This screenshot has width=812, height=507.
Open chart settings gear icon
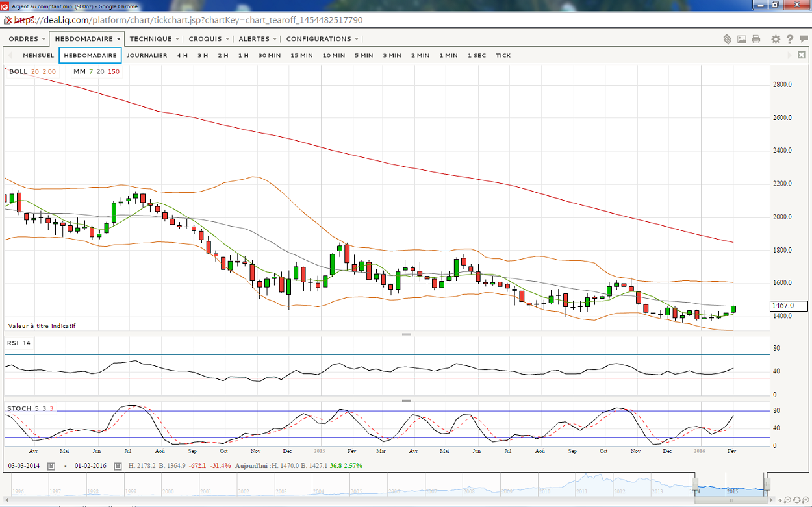(776, 40)
